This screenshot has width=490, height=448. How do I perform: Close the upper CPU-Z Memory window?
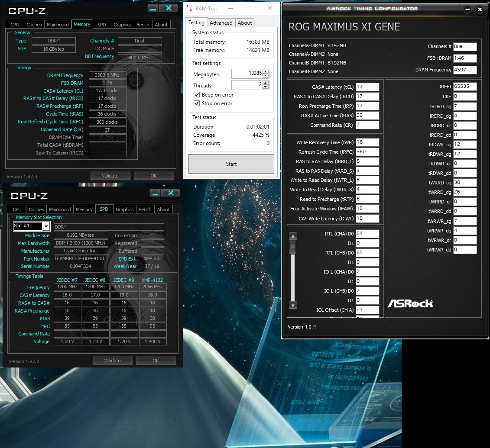169,8
